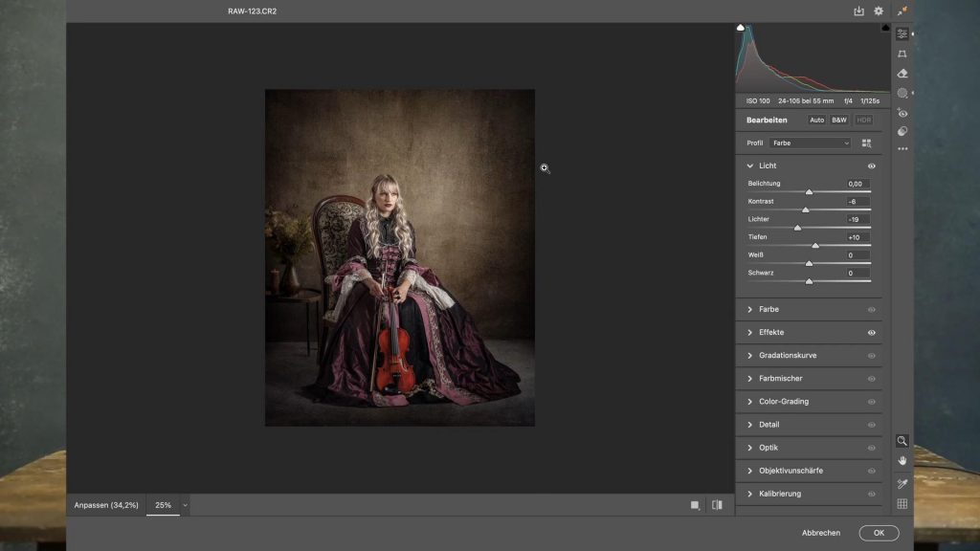Open Camera Raw preferences gear
Image resolution: width=980 pixels, height=551 pixels.
click(879, 11)
